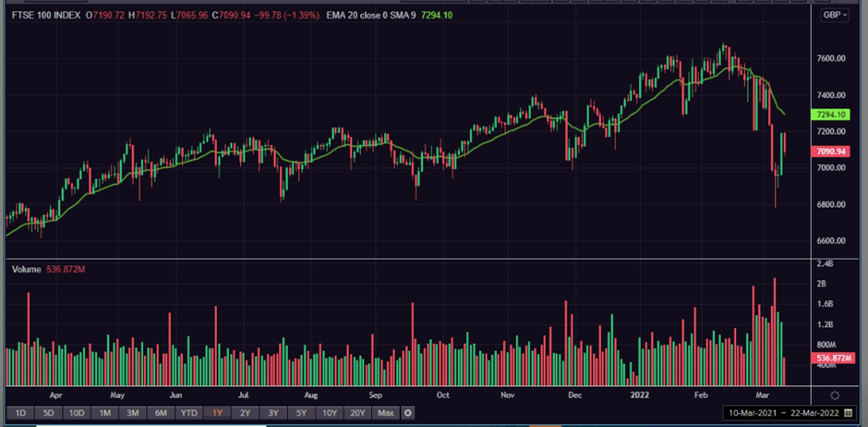868x427 pixels.
Task: Click the 2022 label on time axis
Action: point(639,396)
